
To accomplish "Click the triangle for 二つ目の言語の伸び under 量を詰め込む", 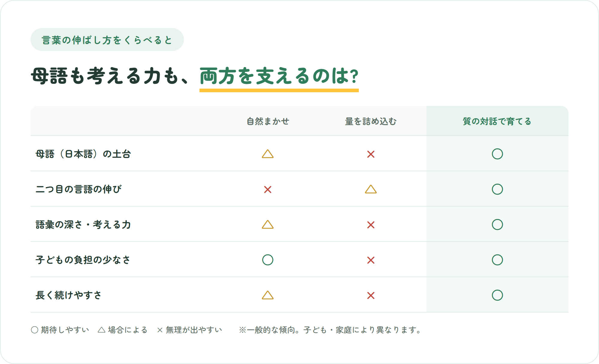I will pos(371,189).
